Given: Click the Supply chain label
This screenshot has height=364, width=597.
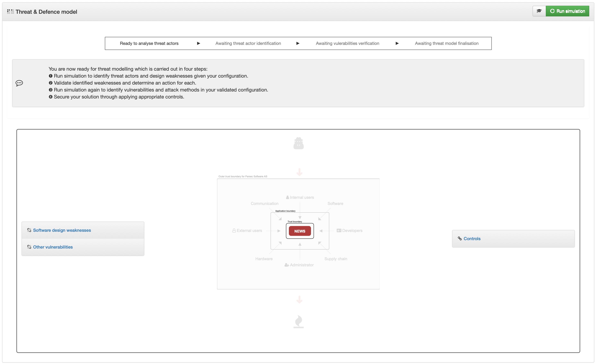Looking at the screenshot, I should pos(336,259).
